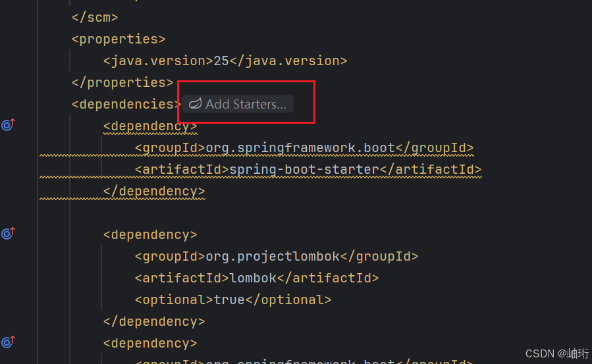Click the underlined first <dependency> tag
This screenshot has height=364, width=592.
click(x=150, y=126)
